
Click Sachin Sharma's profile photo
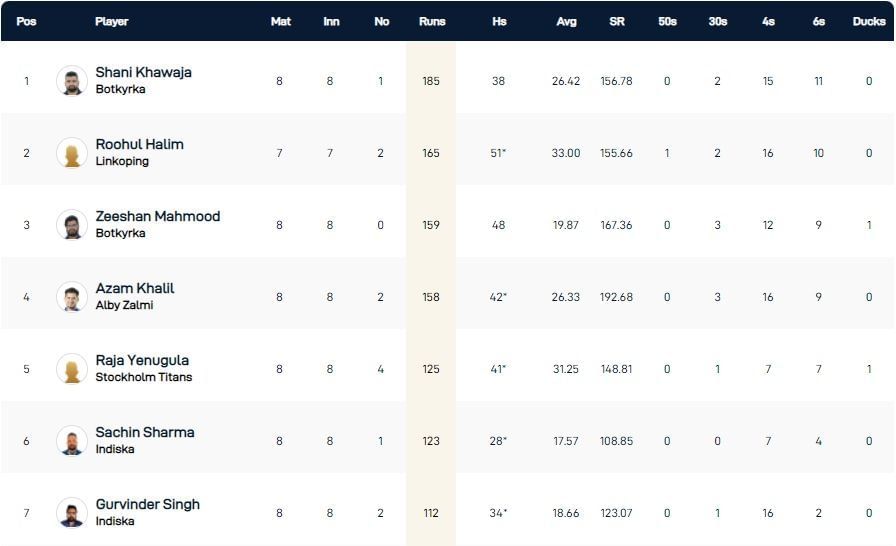(x=72, y=441)
